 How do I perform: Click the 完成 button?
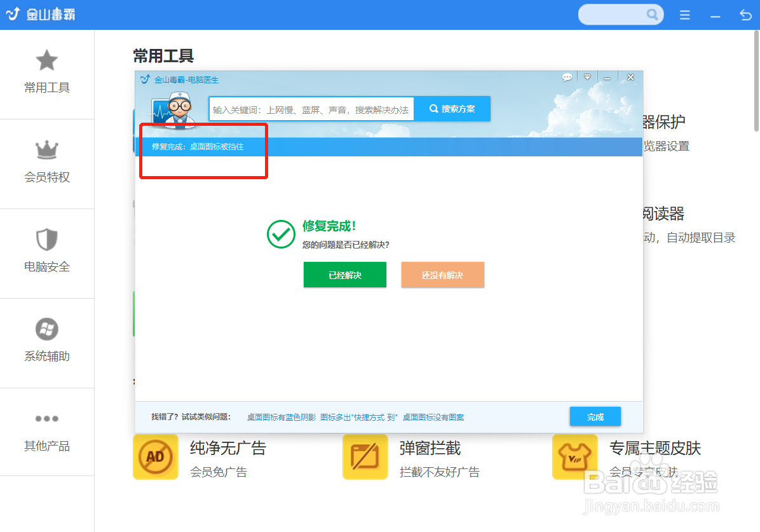point(595,416)
